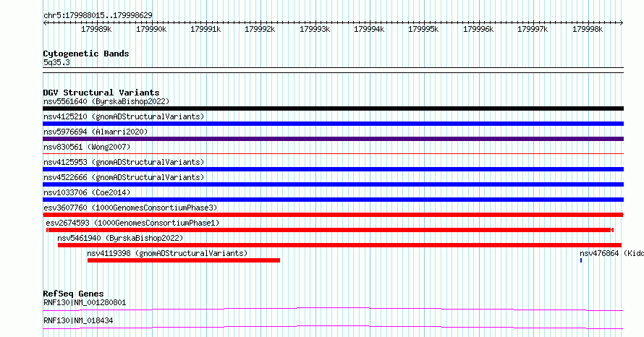644x337 pixels.
Task: Open nsv4522666 (gnomADStructuralVariants) label
Action: (x=124, y=177)
